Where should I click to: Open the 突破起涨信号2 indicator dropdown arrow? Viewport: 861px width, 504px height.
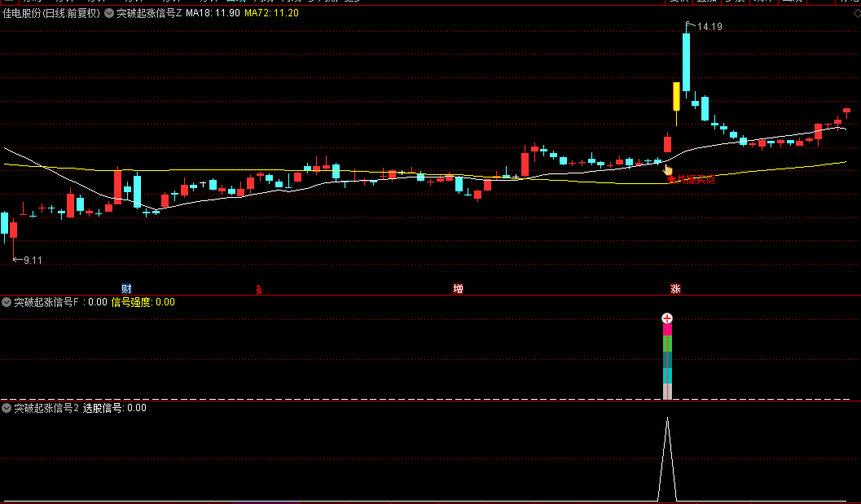[x=7, y=408]
